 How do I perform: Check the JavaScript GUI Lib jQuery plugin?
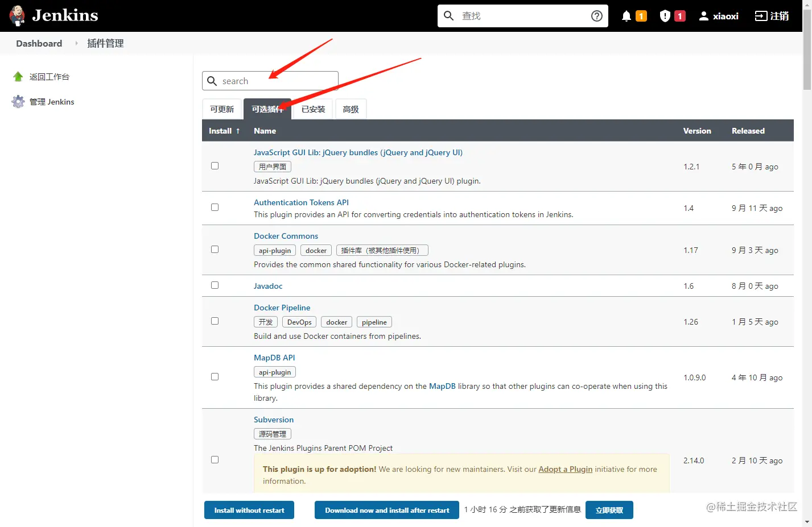[215, 166]
